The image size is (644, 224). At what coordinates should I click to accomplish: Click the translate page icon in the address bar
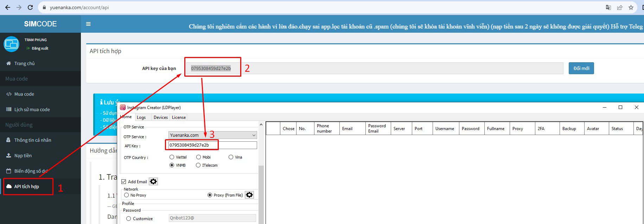[x=608, y=7]
